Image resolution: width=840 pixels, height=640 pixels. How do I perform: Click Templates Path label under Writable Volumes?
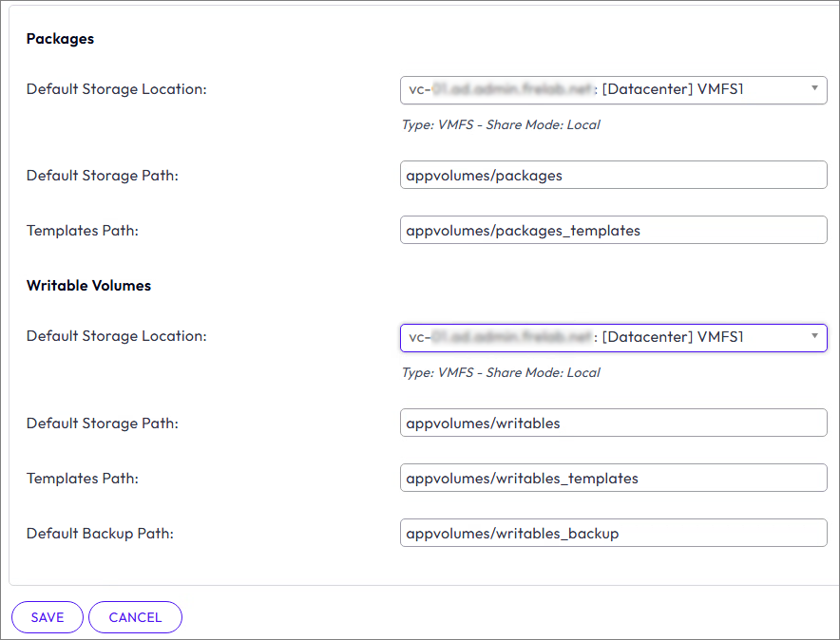(82, 478)
